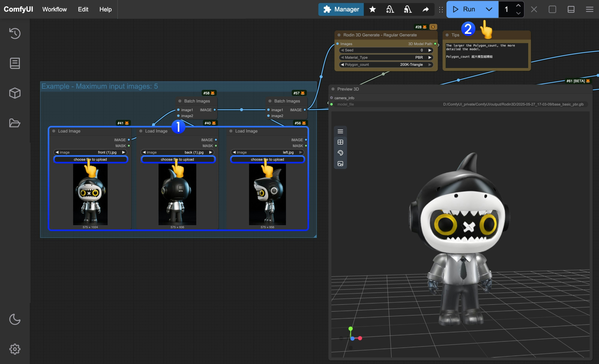This screenshot has width=599, height=364.
Task: Click the back (1).jpg image thumbnail
Action: tap(177, 194)
